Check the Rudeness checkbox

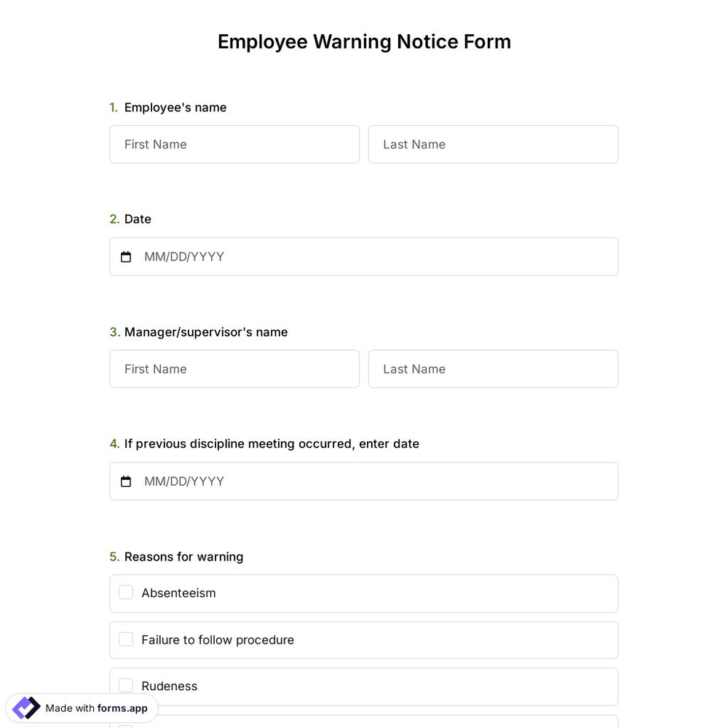125,685
